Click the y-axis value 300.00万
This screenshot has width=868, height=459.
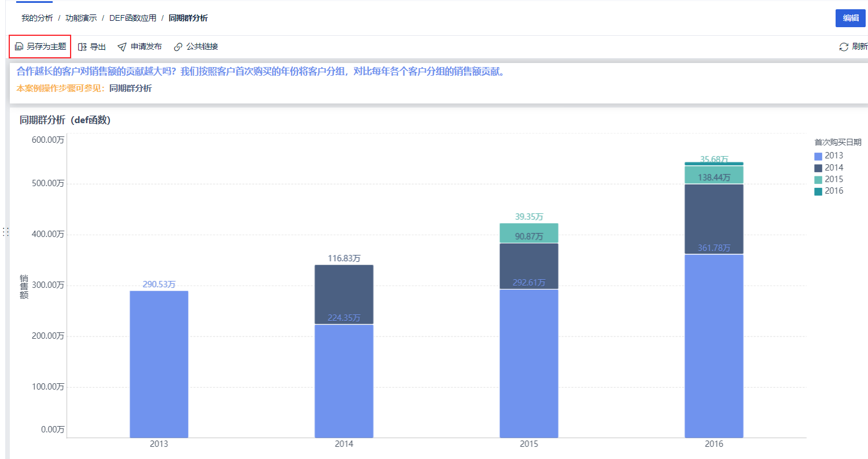click(47, 285)
